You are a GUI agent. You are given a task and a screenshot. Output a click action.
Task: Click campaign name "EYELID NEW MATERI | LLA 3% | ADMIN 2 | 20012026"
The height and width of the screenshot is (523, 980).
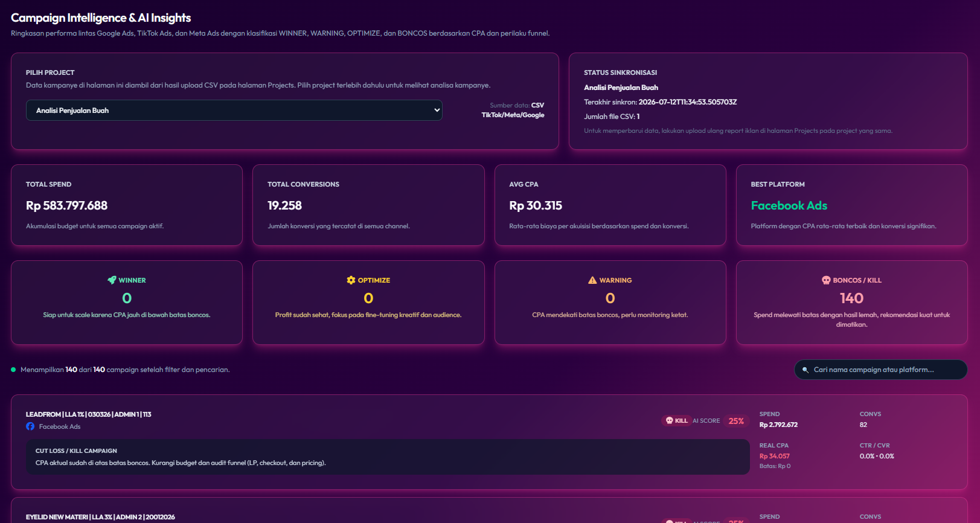[x=100, y=517]
